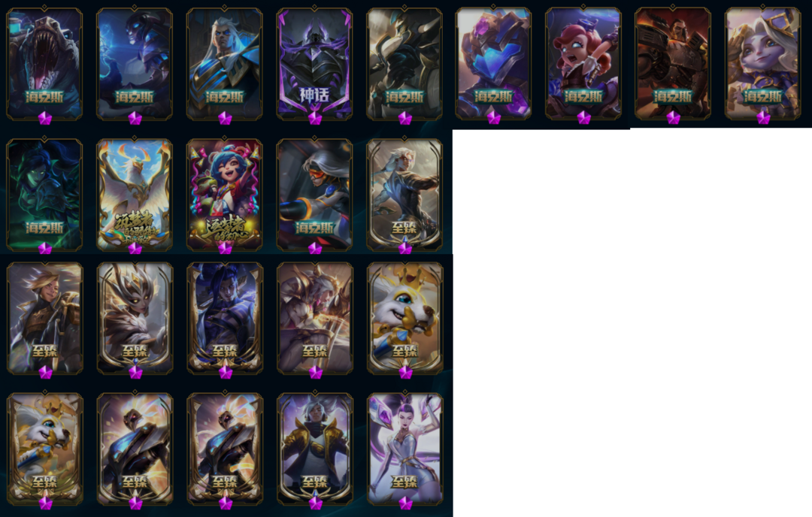Choose the orange-visor masked character 海克斯 card

click(314, 194)
